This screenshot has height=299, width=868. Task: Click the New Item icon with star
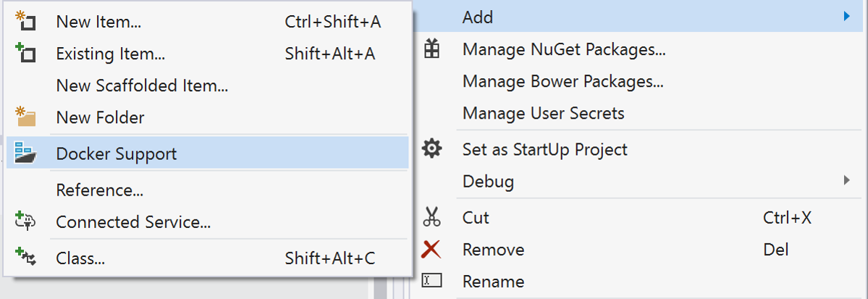pyautogui.click(x=25, y=22)
